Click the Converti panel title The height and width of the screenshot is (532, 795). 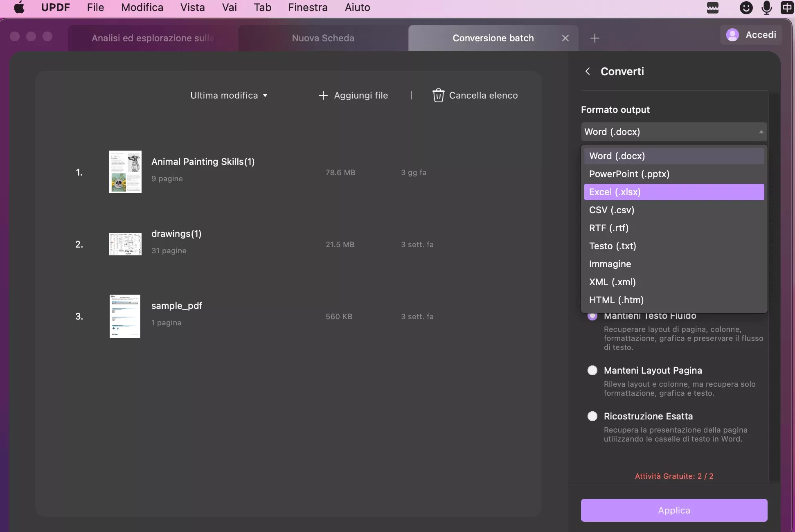tap(622, 71)
